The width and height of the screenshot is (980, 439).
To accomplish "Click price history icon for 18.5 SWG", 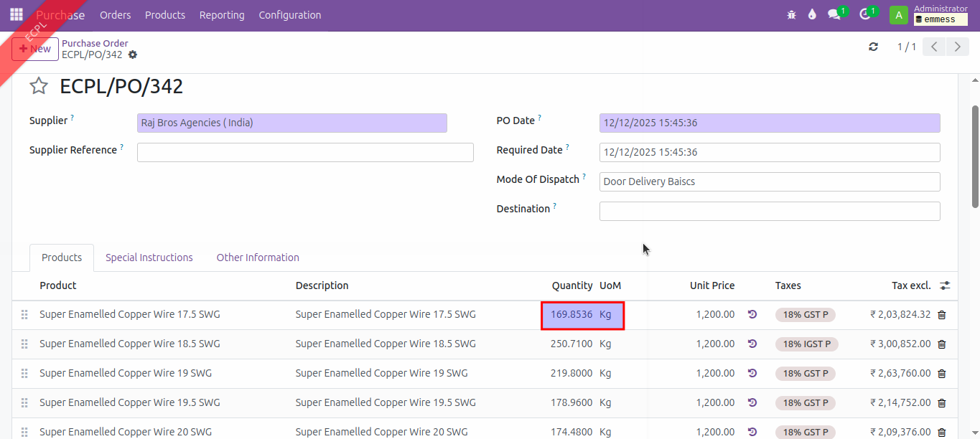I will (752, 344).
